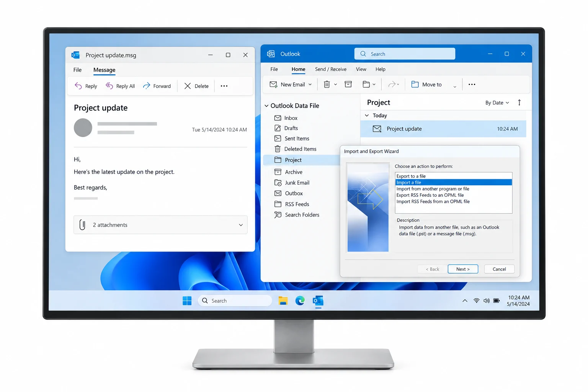Open more options in message window toolbar
This screenshot has width=588, height=392.
click(224, 86)
